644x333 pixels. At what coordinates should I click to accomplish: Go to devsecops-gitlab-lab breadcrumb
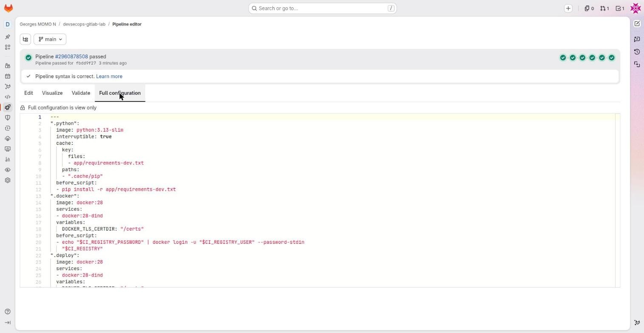pyautogui.click(x=84, y=24)
